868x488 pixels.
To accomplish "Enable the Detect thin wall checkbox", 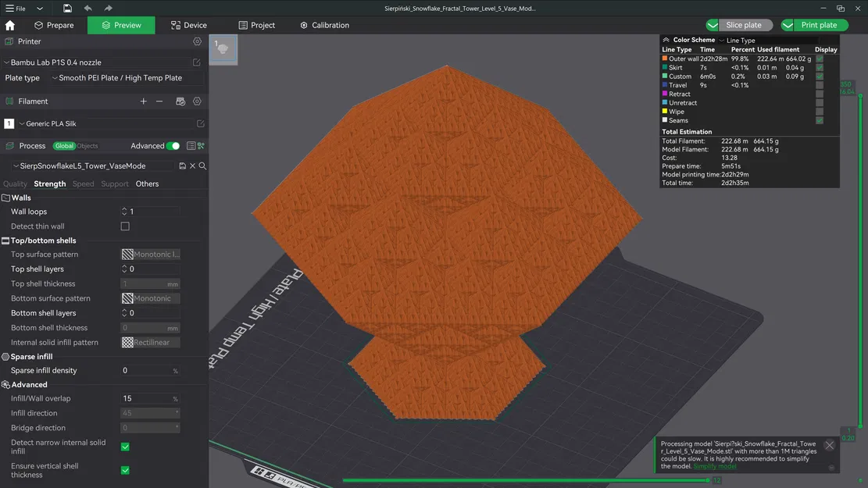I will [x=125, y=226].
